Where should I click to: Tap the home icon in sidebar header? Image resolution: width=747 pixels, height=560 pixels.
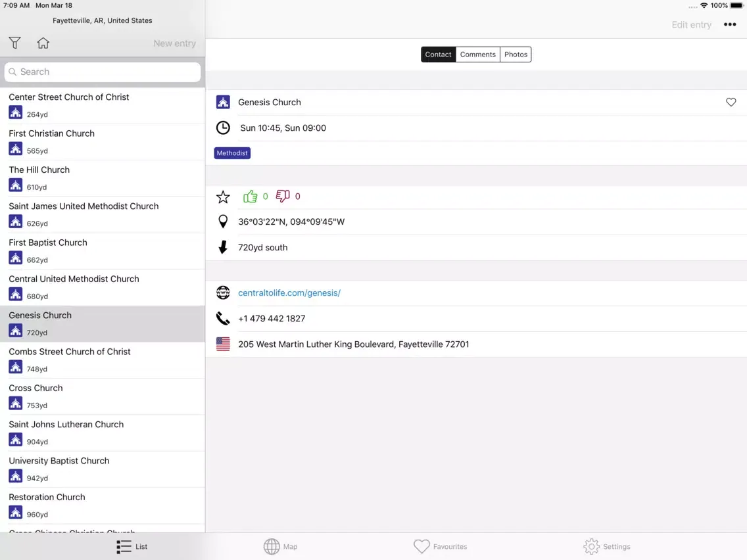tap(43, 43)
